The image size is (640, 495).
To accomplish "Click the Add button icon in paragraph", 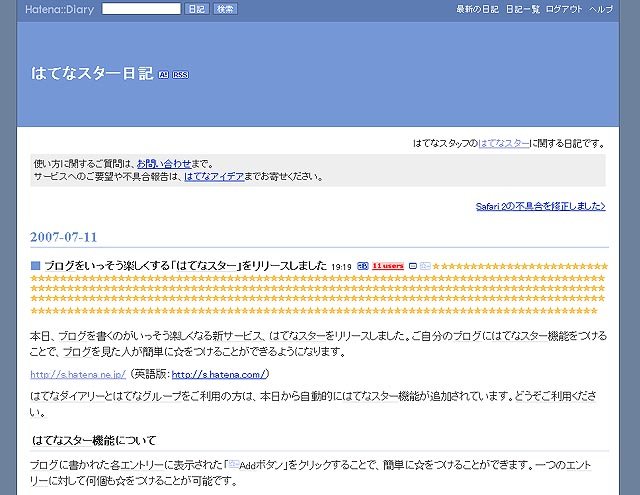I will pyautogui.click(x=233, y=464).
